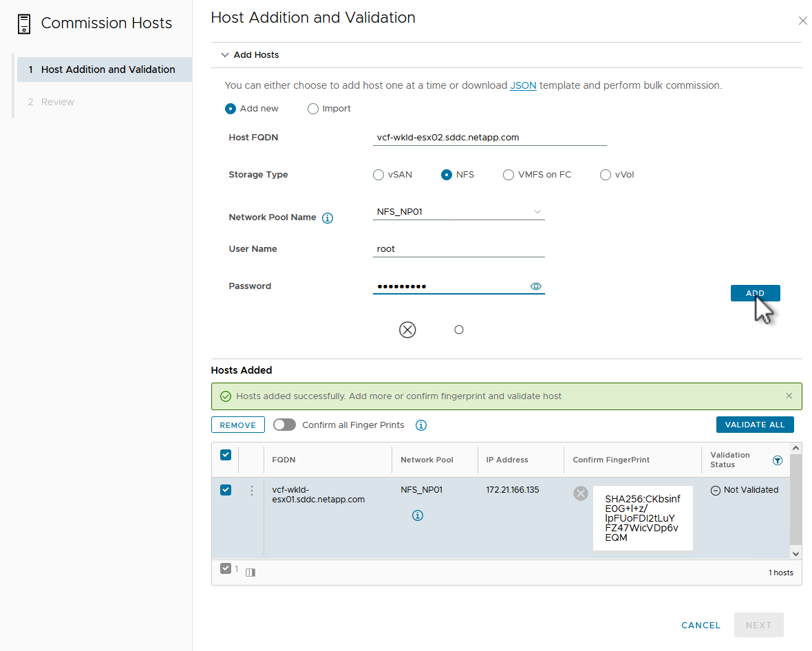The image size is (812, 651).
Task: Show password using the eye icon
Action: click(536, 286)
